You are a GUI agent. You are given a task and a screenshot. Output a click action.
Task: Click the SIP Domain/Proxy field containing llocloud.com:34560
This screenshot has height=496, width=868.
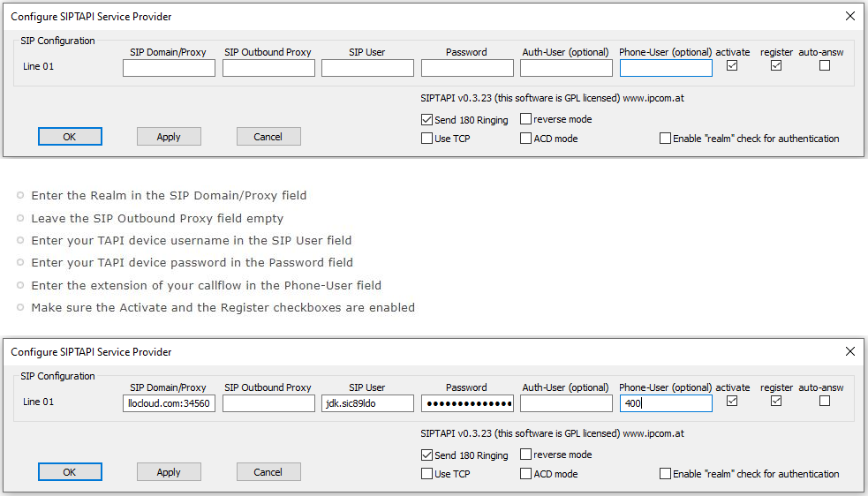coord(169,403)
